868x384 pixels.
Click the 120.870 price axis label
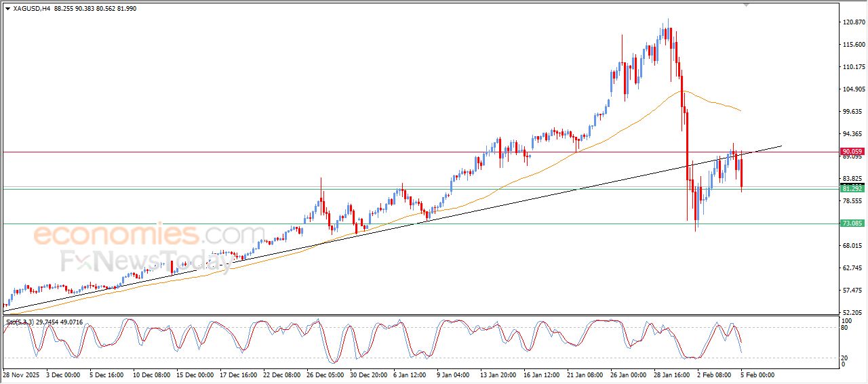click(x=852, y=22)
